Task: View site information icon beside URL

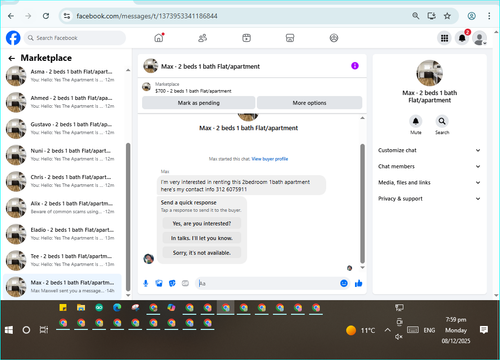Action: click(x=67, y=16)
